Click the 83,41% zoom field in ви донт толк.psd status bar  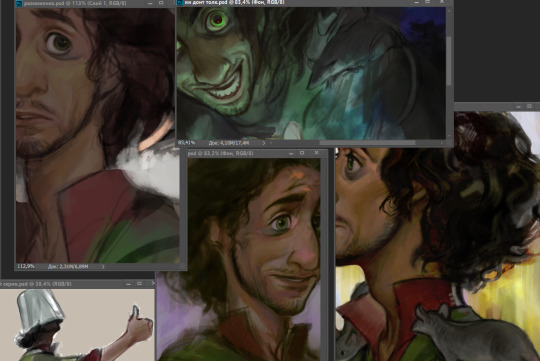point(187,142)
